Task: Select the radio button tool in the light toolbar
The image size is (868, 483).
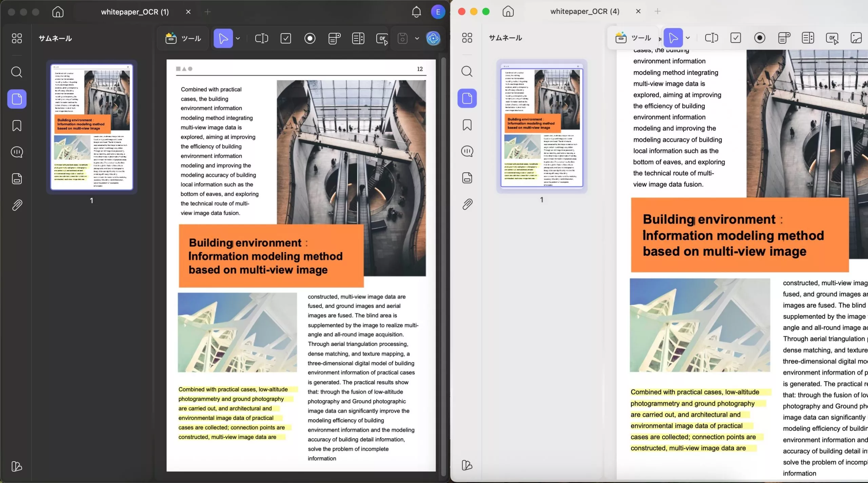Action: pos(759,38)
